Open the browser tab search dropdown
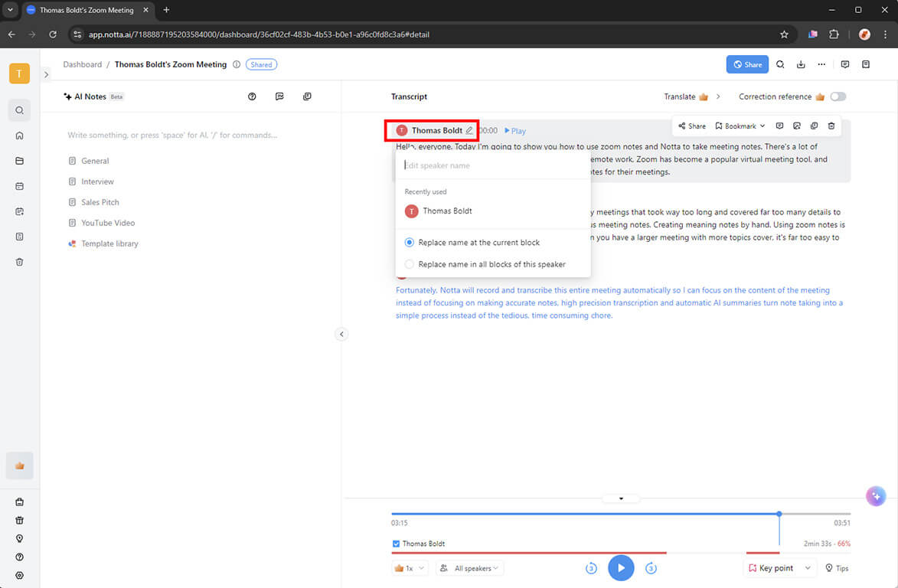The width and height of the screenshot is (898, 588). (10, 10)
